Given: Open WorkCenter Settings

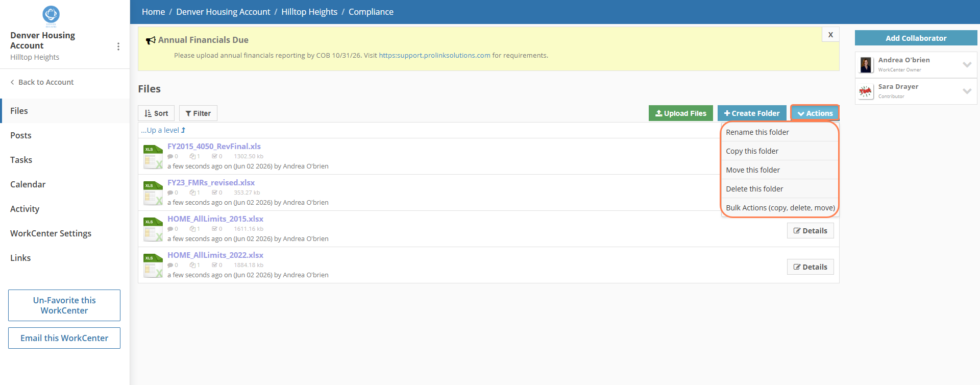Looking at the screenshot, I should pos(65,233).
